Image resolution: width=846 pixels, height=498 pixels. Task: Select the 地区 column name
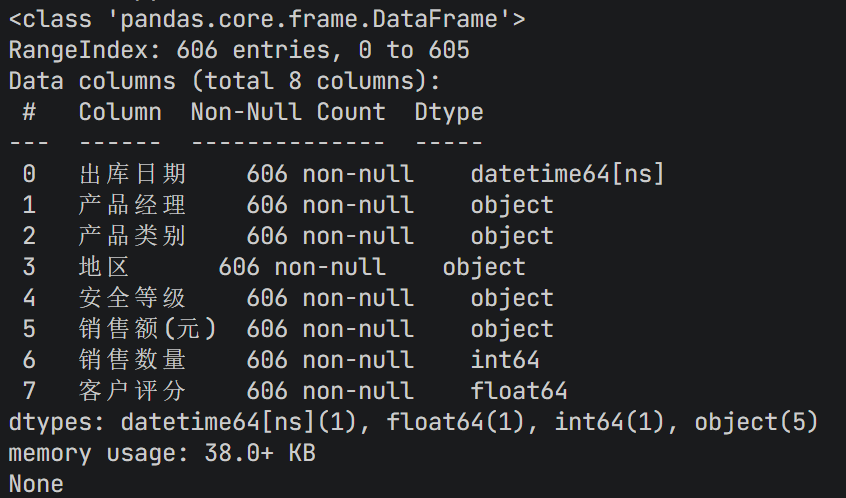(105, 267)
